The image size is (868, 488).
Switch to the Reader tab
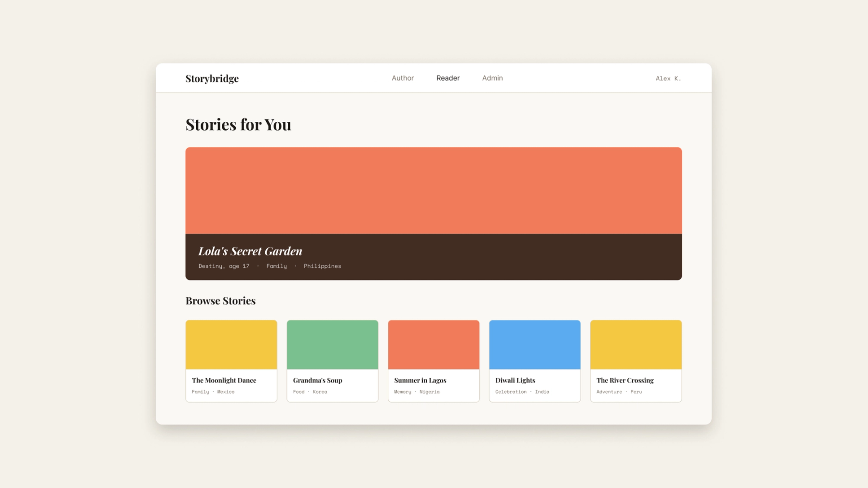tap(448, 78)
